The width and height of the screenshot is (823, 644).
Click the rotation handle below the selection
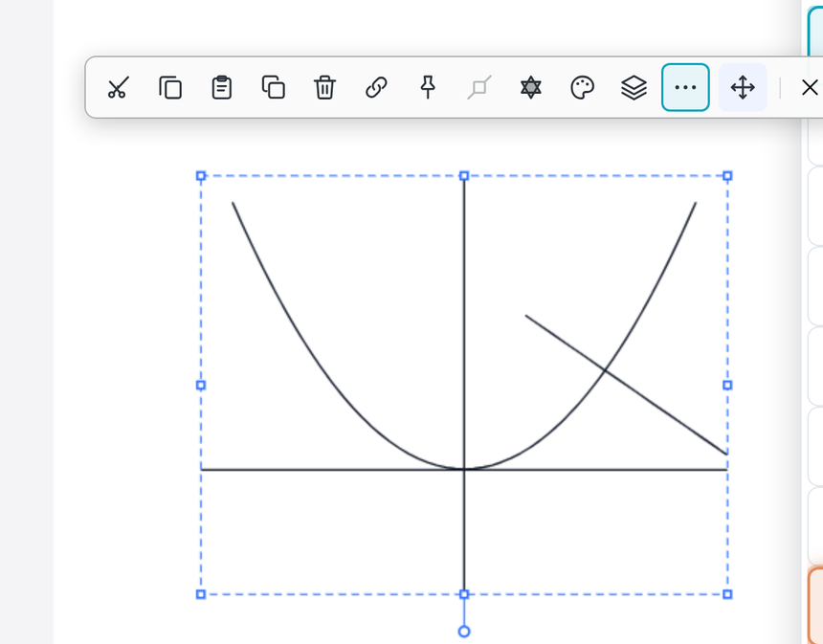point(464,632)
